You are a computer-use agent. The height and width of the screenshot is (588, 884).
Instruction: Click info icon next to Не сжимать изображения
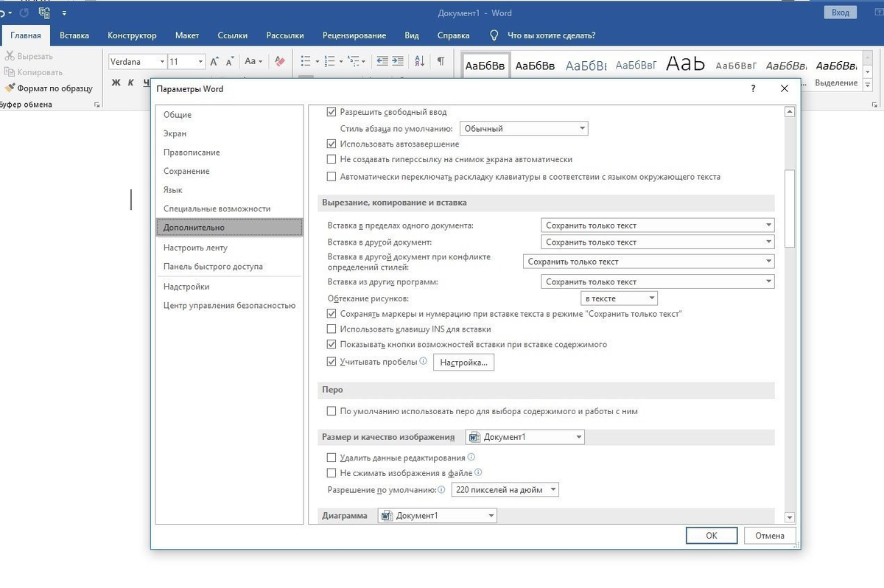pyautogui.click(x=478, y=473)
